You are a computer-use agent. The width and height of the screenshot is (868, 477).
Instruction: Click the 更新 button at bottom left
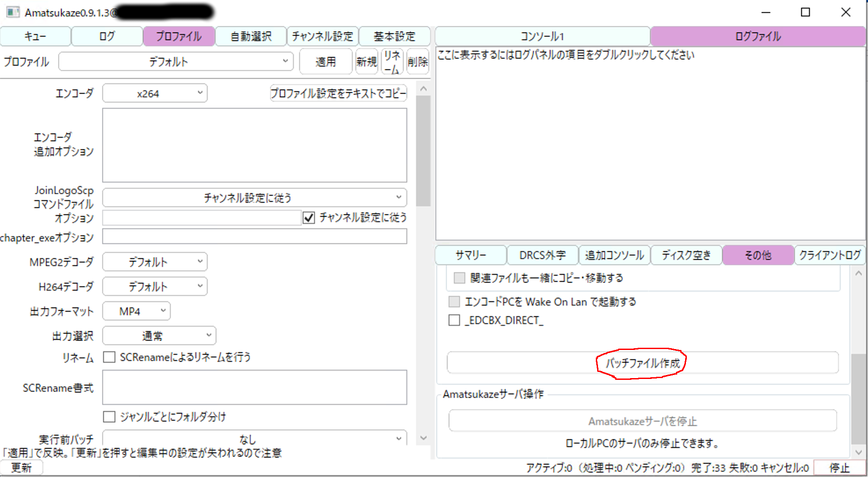point(22,467)
